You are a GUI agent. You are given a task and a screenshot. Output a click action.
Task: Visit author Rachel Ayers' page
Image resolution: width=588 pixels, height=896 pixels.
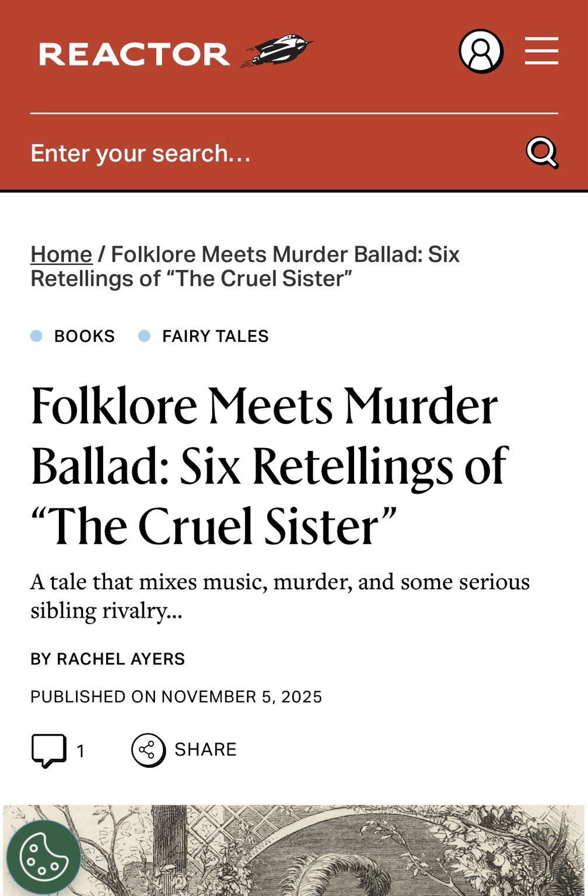pyautogui.click(x=121, y=659)
